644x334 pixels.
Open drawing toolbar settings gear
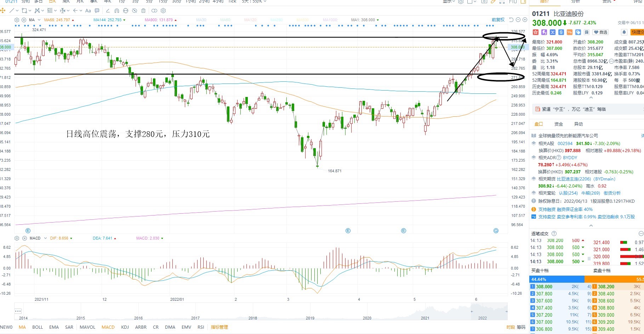coord(163,11)
